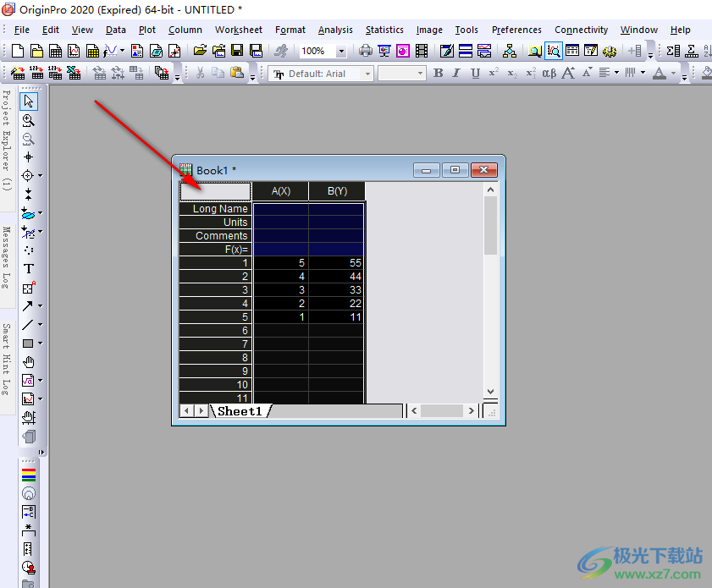Viewport: 712px width, 588px height.
Task: Create a new graph window
Action: click(74, 51)
